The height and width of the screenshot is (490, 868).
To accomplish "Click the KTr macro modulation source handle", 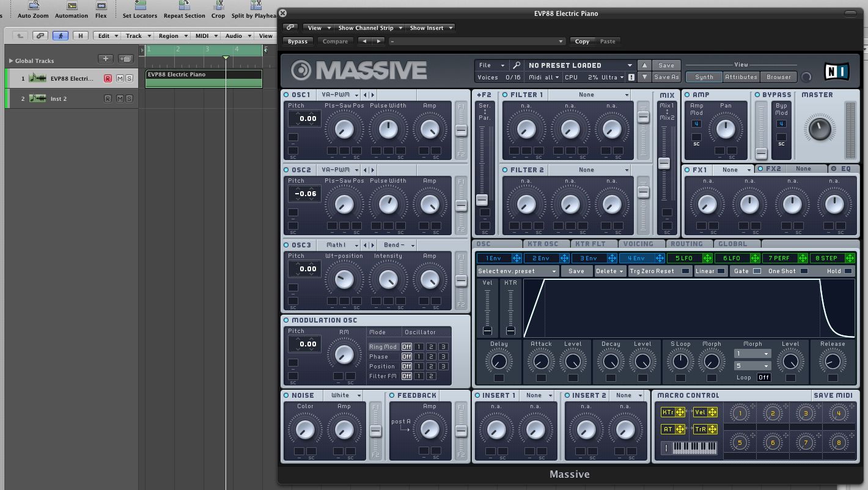I will tap(680, 412).
